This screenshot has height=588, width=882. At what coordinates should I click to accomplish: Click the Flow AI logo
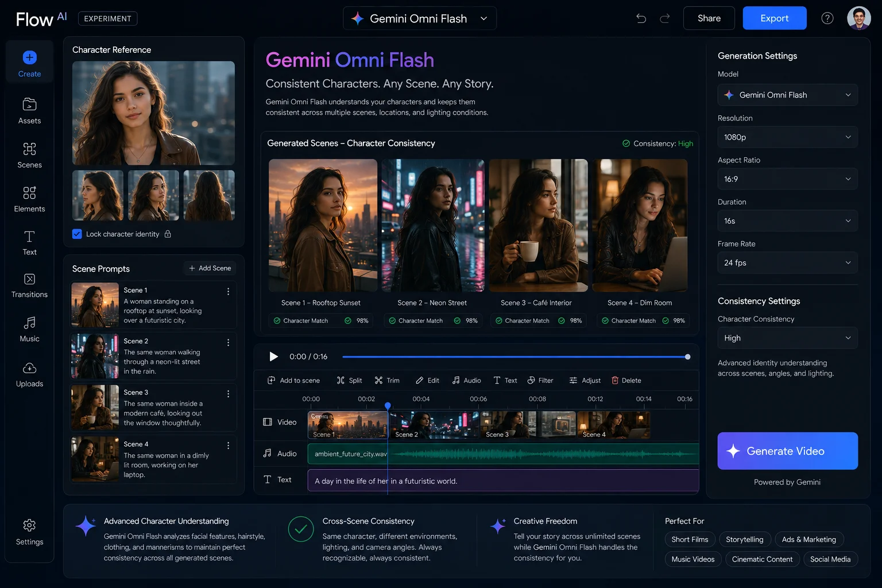click(x=41, y=19)
